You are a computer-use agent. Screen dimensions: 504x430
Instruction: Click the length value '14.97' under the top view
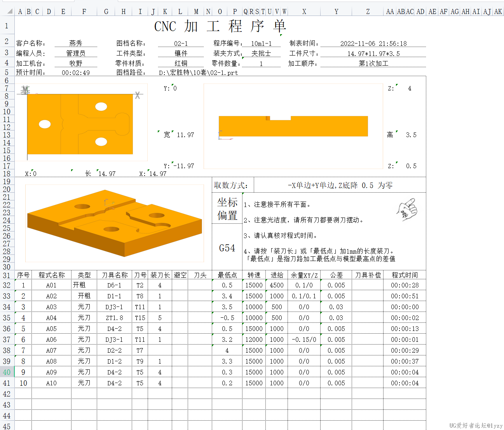click(107, 174)
